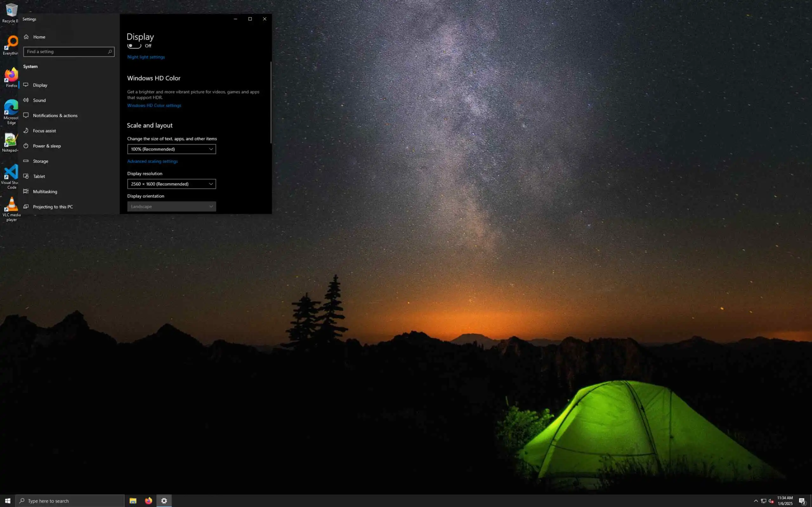Expand the Landscape orientation dropdown
Screen dimensions: 812x507
click(172, 207)
